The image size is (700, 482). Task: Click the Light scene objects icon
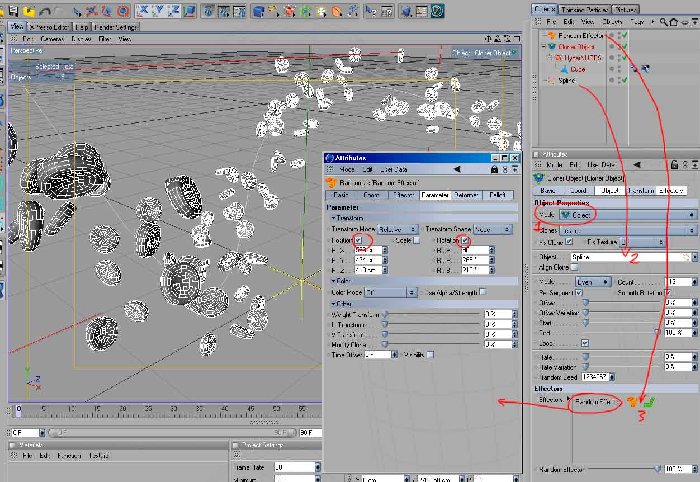click(x=321, y=10)
